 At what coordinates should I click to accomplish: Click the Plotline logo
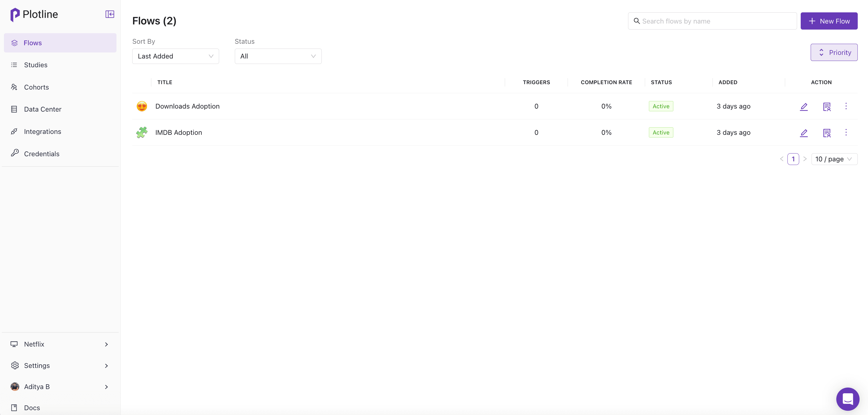click(x=34, y=14)
